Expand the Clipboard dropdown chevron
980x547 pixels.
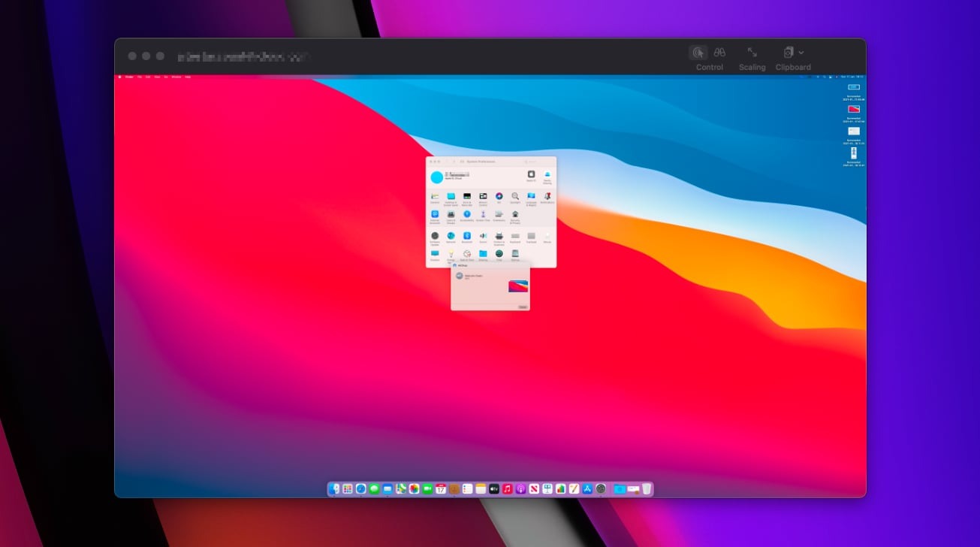[x=801, y=53]
